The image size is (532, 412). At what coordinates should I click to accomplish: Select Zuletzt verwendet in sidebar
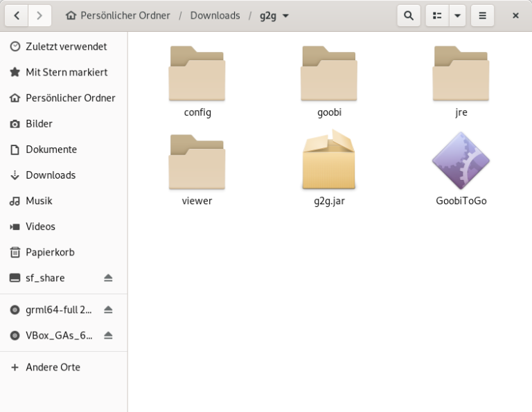[x=66, y=46]
